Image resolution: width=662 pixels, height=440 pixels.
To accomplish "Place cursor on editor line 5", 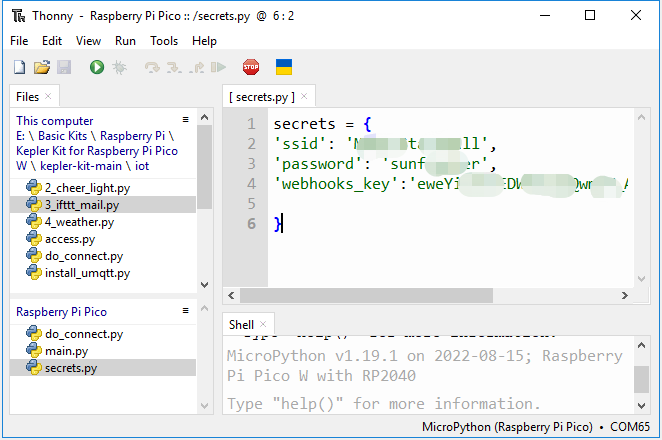I will [x=451, y=204].
